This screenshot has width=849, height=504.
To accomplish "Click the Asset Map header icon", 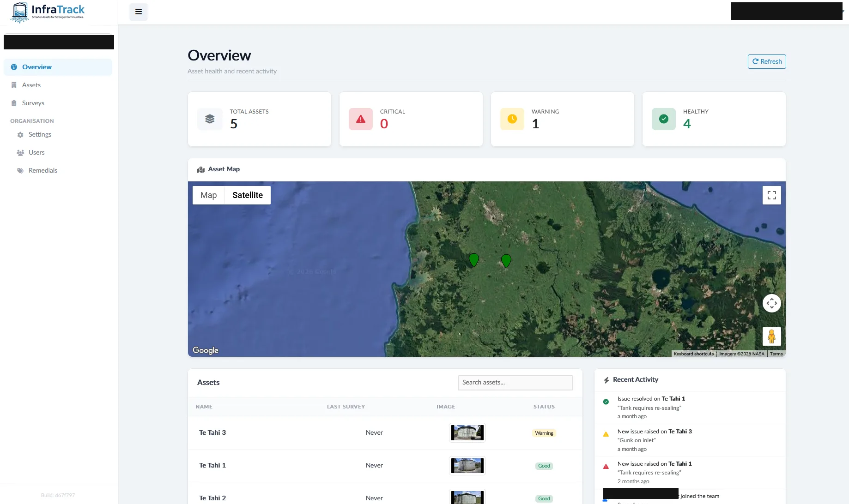I will tap(201, 169).
